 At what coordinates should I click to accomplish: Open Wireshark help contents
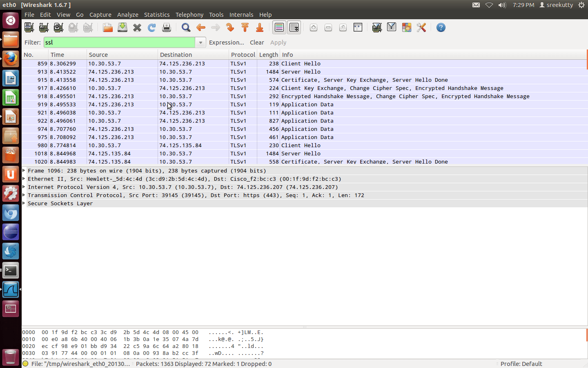(441, 27)
